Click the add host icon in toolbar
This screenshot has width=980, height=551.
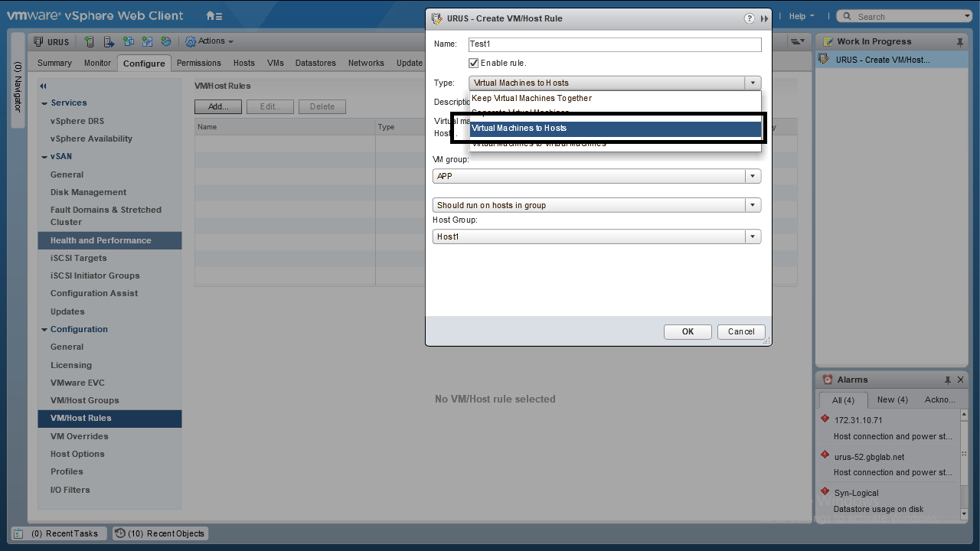tap(90, 41)
